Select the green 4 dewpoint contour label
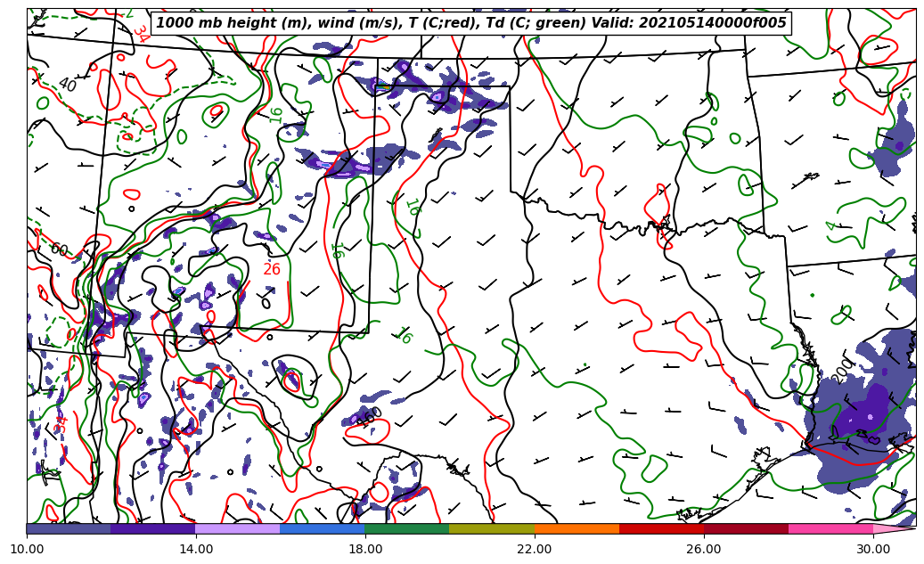 [831, 225]
